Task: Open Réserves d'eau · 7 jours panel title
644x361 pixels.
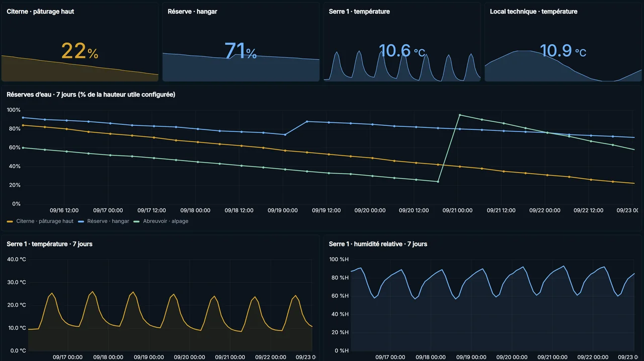Action: click(x=91, y=94)
